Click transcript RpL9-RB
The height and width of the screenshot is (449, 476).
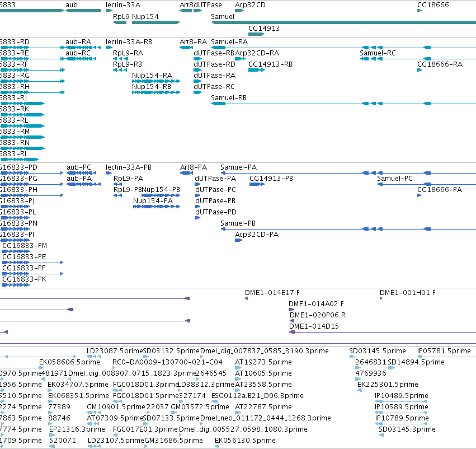pos(128,64)
